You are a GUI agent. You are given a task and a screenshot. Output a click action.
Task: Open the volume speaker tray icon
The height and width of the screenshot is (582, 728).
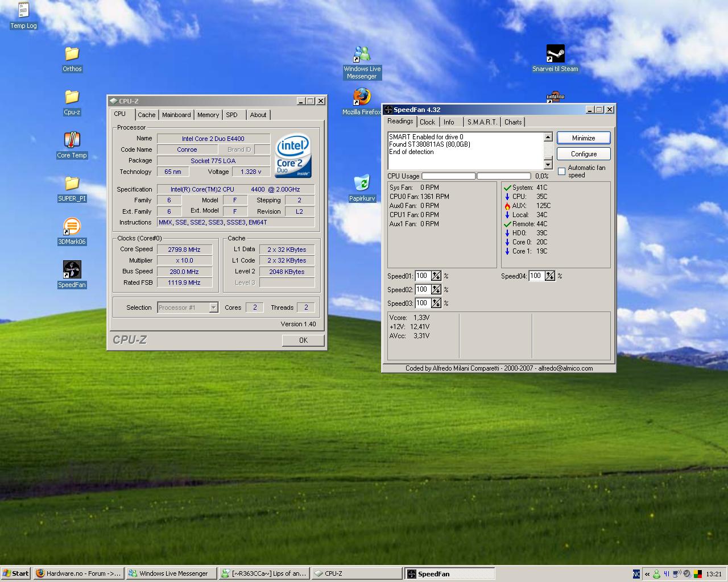[x=686, y=574]
